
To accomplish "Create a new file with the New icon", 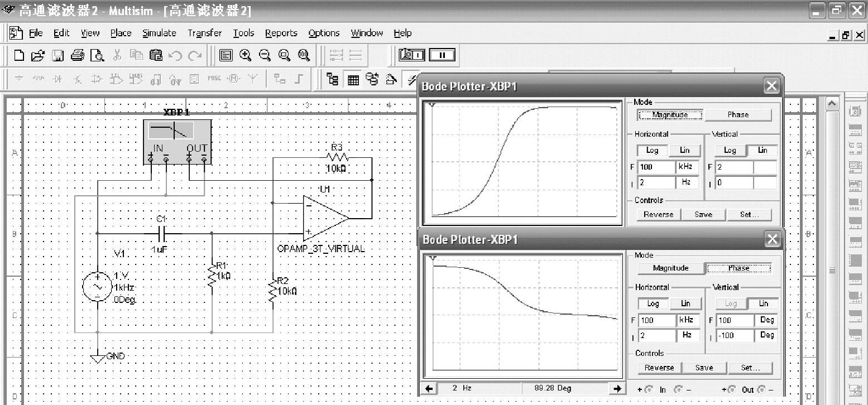I will (19, 55).
